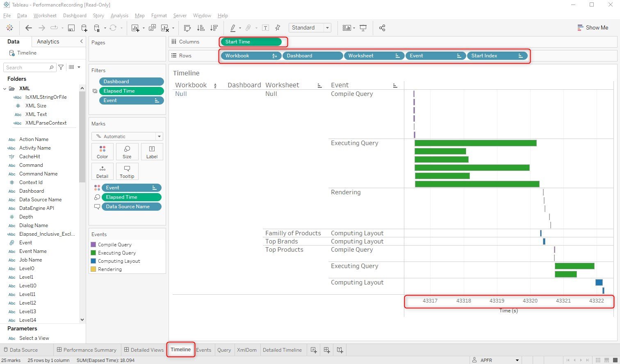Collapse the Data pane with the chevron
Screen dimensions: 620x364
[81, 41]
